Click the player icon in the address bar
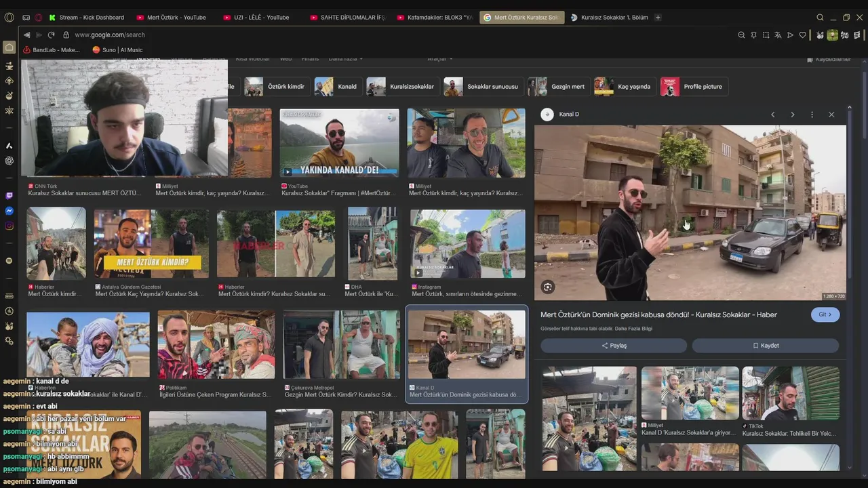 click(790, 35)
